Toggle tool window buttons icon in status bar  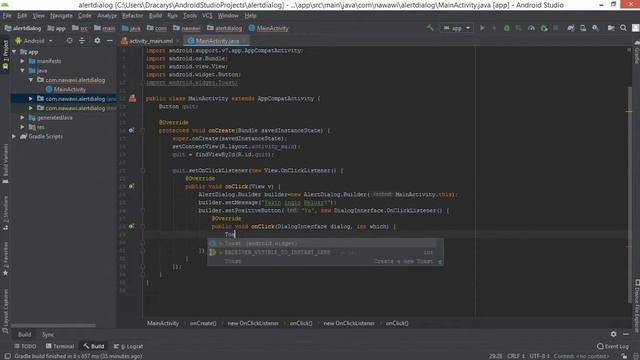pos(7,356)
